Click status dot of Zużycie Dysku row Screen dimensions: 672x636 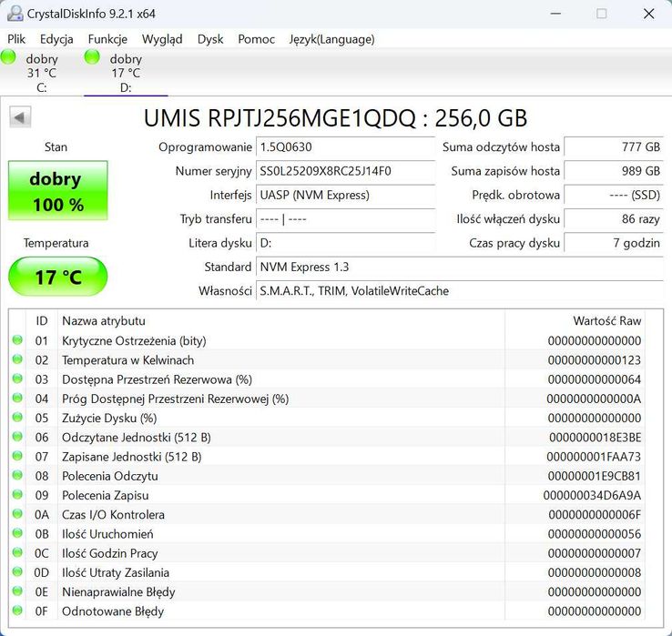click(x=17, y=417)
